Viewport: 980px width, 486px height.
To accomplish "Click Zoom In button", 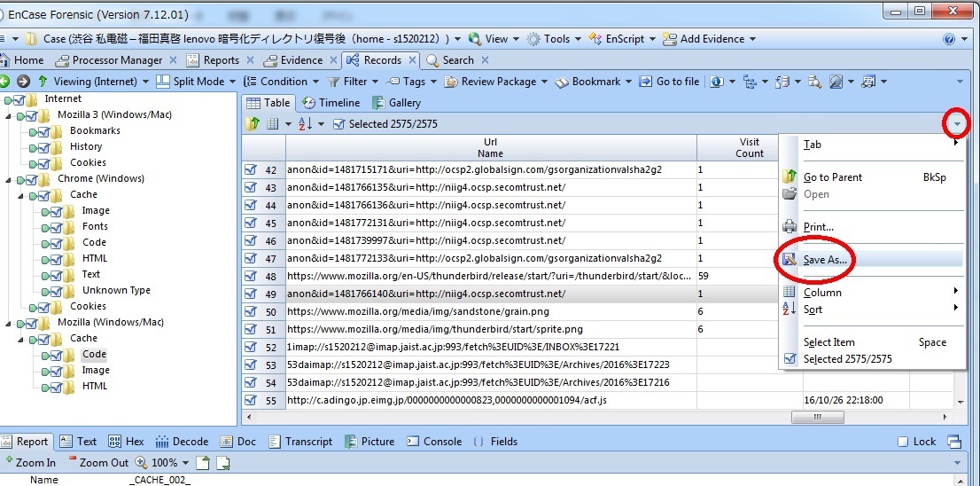I will tap(29, 463).
